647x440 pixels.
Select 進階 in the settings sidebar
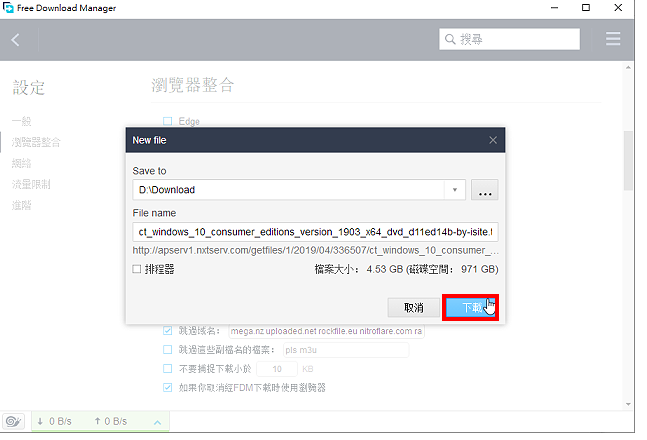click(21, 205)
